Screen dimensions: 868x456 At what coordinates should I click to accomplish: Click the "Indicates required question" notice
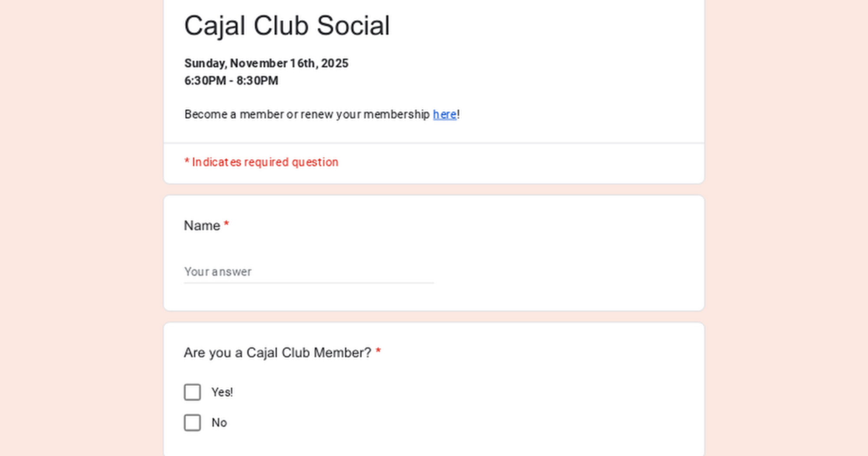click(265, 162)
